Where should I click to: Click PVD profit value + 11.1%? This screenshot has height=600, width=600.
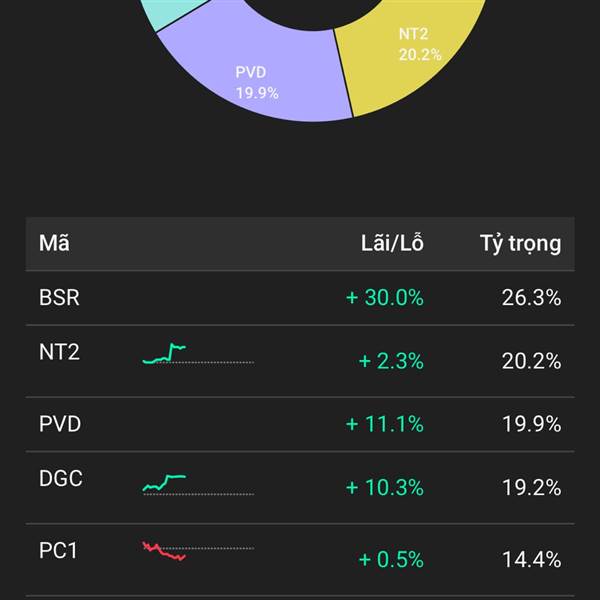click(x=385, y=424)
